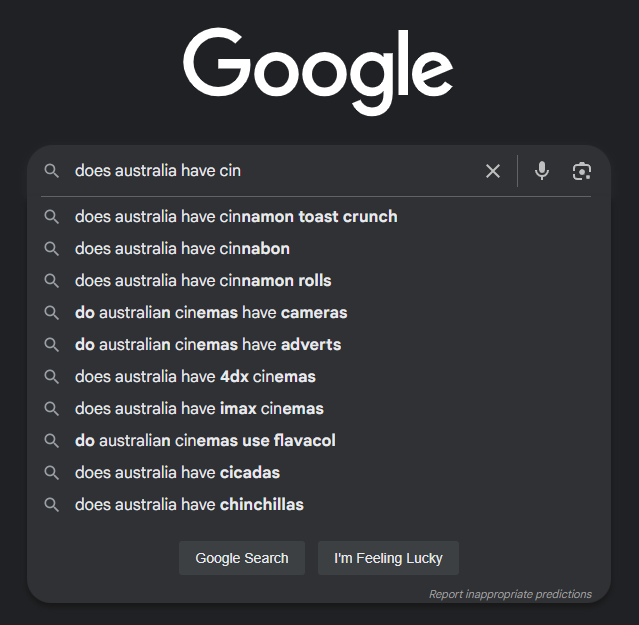
Task: Click the voice search microphone icon
Action: (542, 171)
